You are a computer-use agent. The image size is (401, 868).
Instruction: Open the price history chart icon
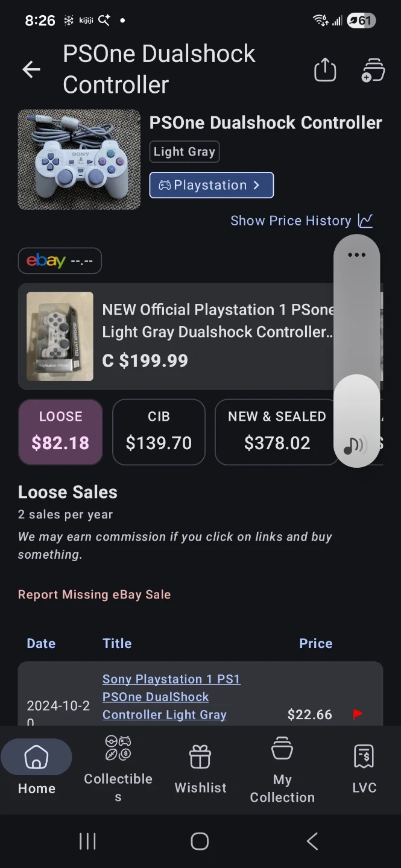365,221
